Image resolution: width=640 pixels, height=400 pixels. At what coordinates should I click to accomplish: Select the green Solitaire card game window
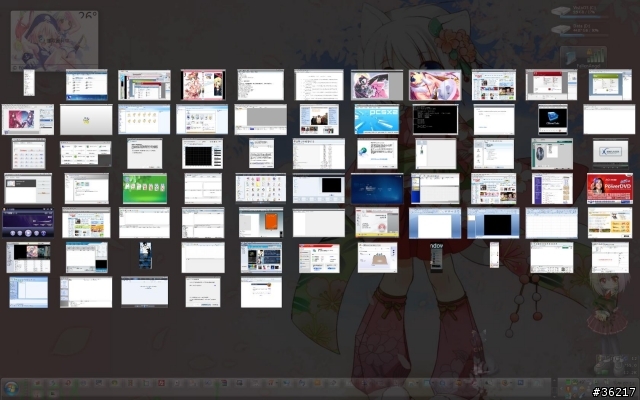point(144,189)
